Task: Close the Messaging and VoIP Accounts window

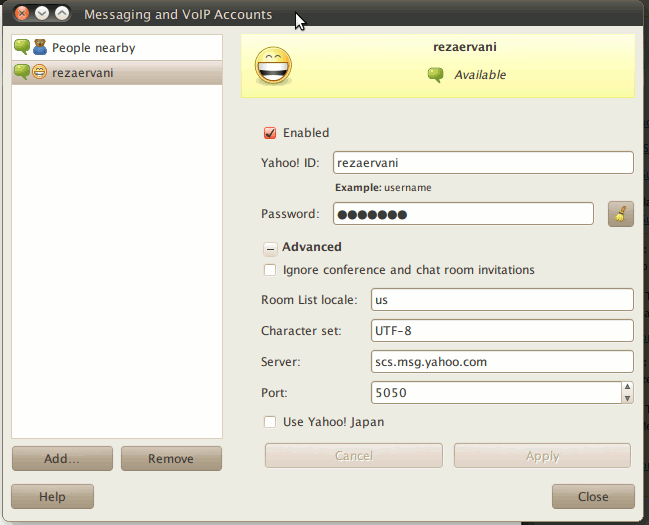Action: [x=22, y=14]
